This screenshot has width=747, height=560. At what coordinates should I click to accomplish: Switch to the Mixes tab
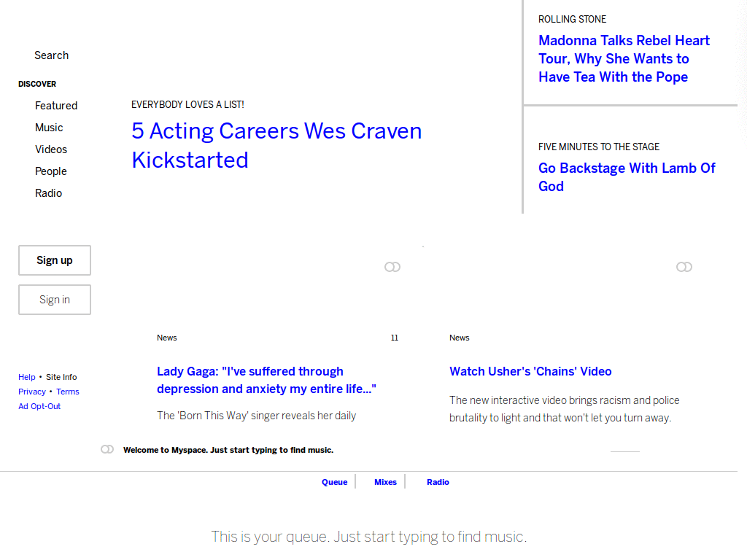tap(385, 483)
